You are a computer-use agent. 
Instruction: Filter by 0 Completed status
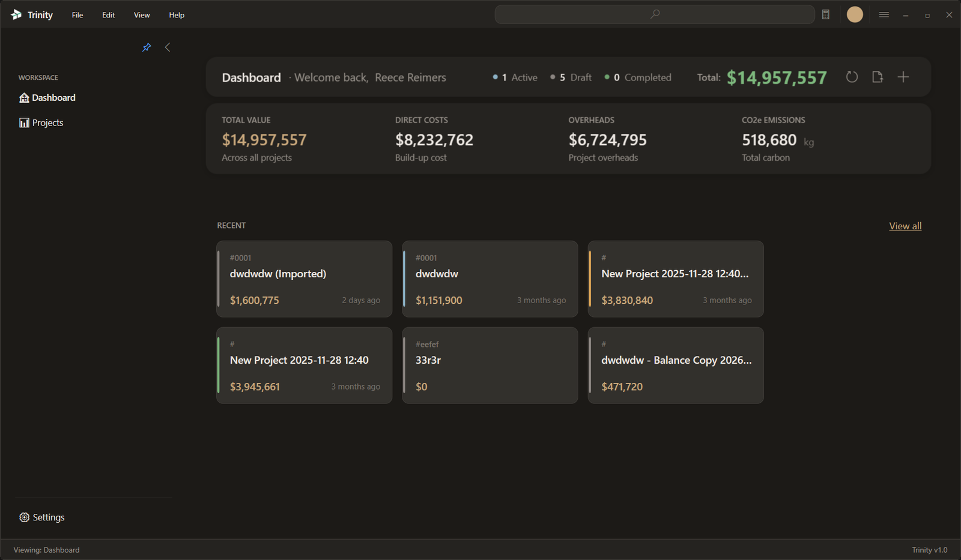pos(638,77)
